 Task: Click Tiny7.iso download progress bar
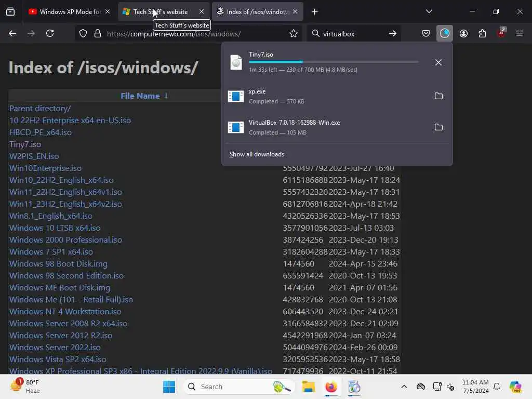click(x=334, y=62)
